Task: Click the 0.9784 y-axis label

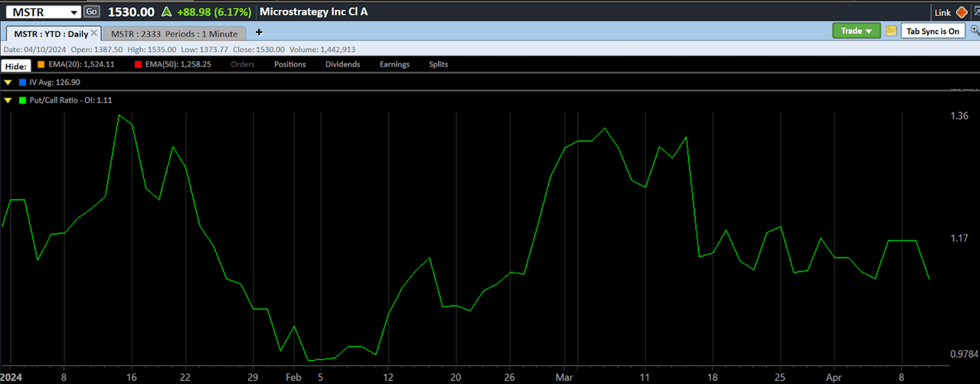Action: coord(964,354)
